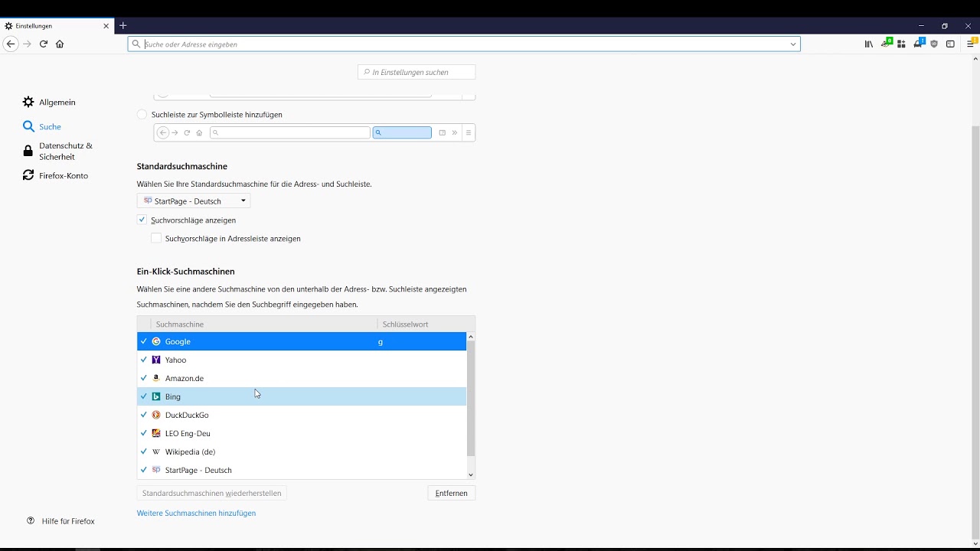This screenshot has width=980, height=551.
Task: Open the StartPage - Deutsch search engine dropdown
Action: 194,201
